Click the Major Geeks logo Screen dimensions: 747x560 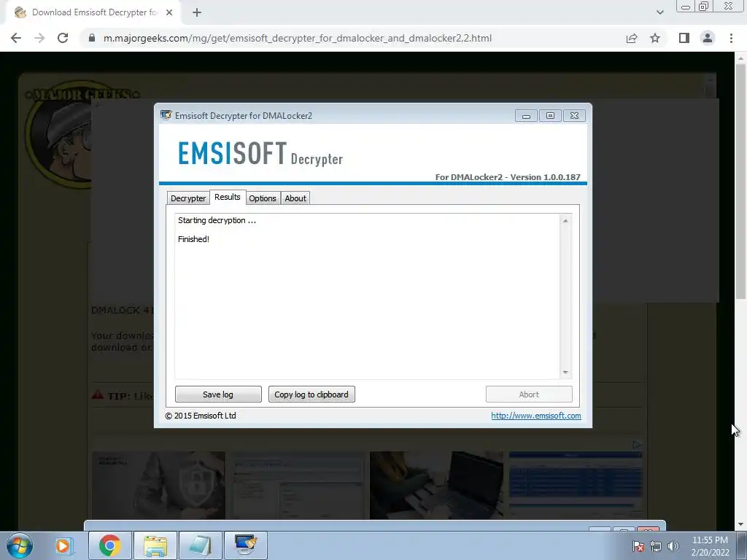coord(58,133)
